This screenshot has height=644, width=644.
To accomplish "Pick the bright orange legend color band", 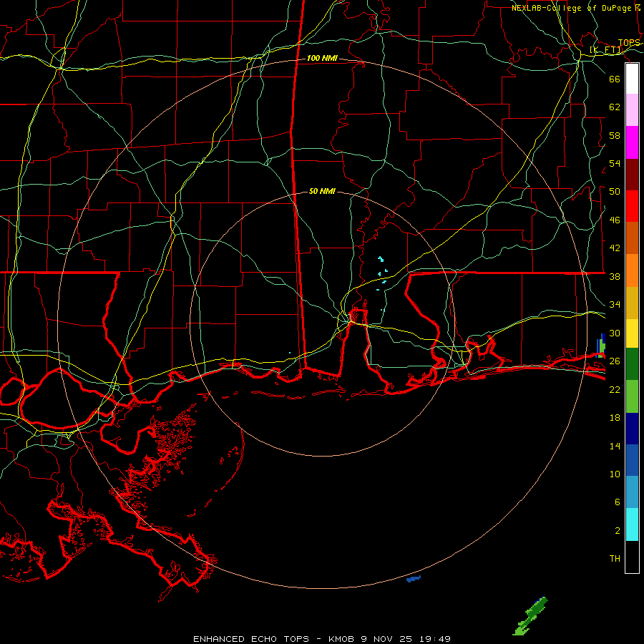I will point(632,270).
